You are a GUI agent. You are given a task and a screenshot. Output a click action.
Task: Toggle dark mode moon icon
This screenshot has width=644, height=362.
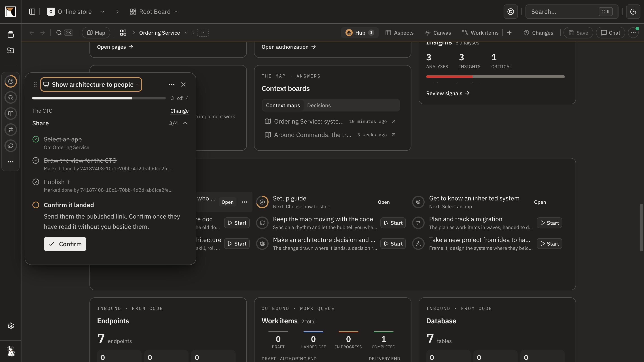[x=633, y=12]
